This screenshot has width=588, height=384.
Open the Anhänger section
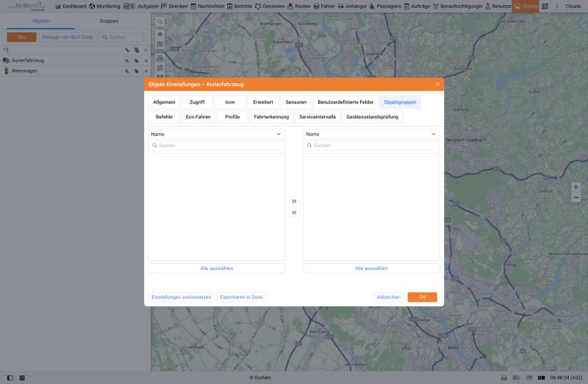352,7
